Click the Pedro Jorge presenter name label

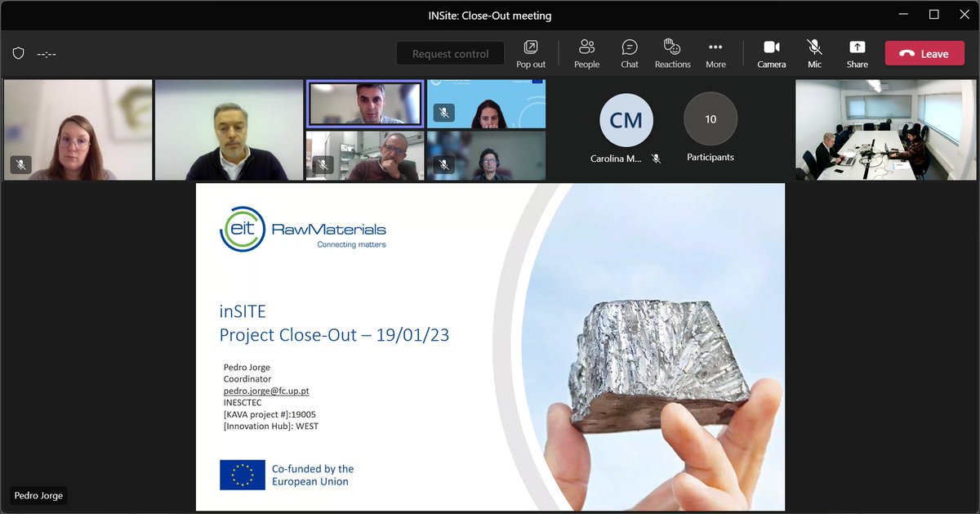[x=38, y=495]
